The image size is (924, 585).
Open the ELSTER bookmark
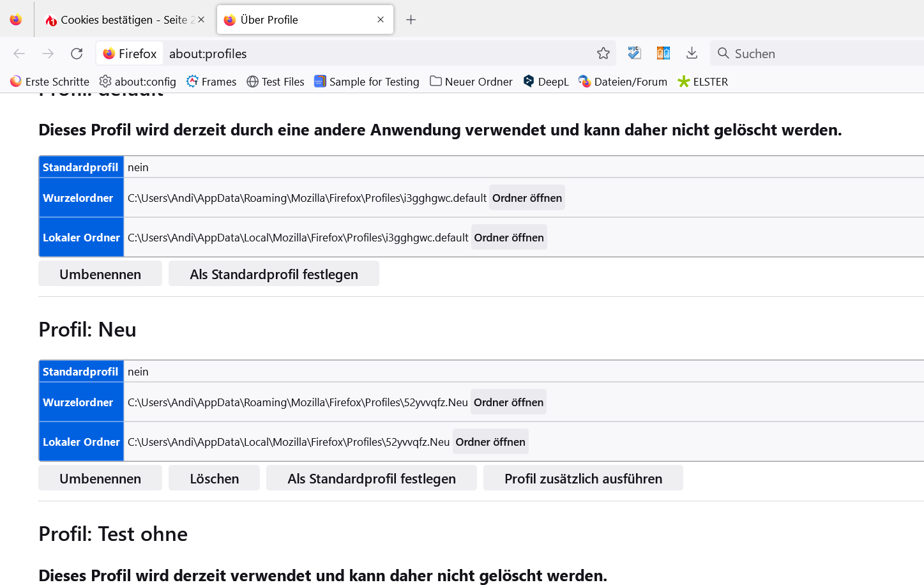tap(702, 82)
